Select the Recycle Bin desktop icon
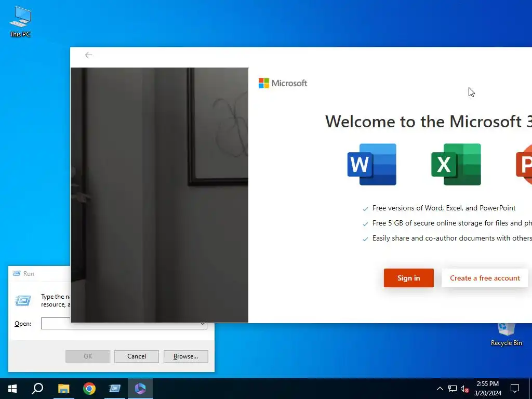Image resolution: width=532 pixels, height=399 pixels. 506,335
